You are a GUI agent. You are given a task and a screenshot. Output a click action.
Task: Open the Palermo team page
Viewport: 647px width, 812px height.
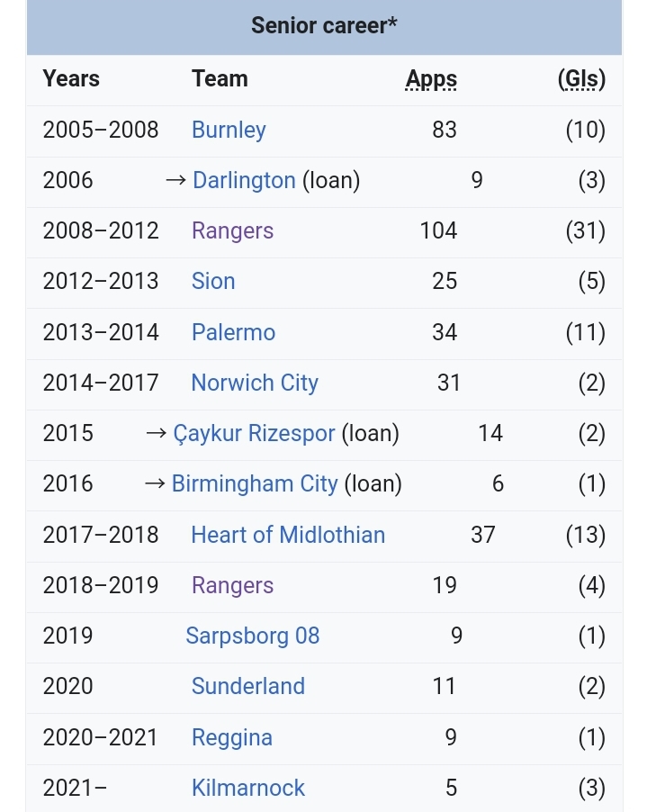click(x=233, y=332)
